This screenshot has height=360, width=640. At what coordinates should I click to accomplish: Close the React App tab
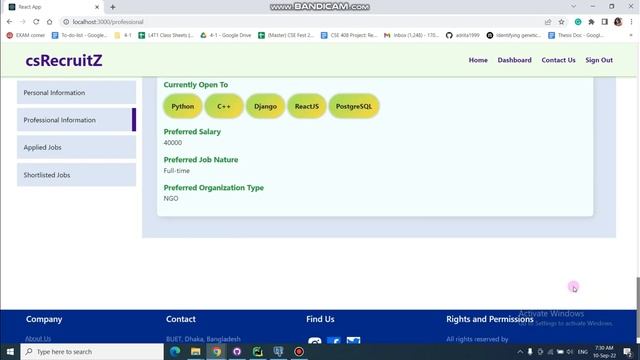click(97, 7)
